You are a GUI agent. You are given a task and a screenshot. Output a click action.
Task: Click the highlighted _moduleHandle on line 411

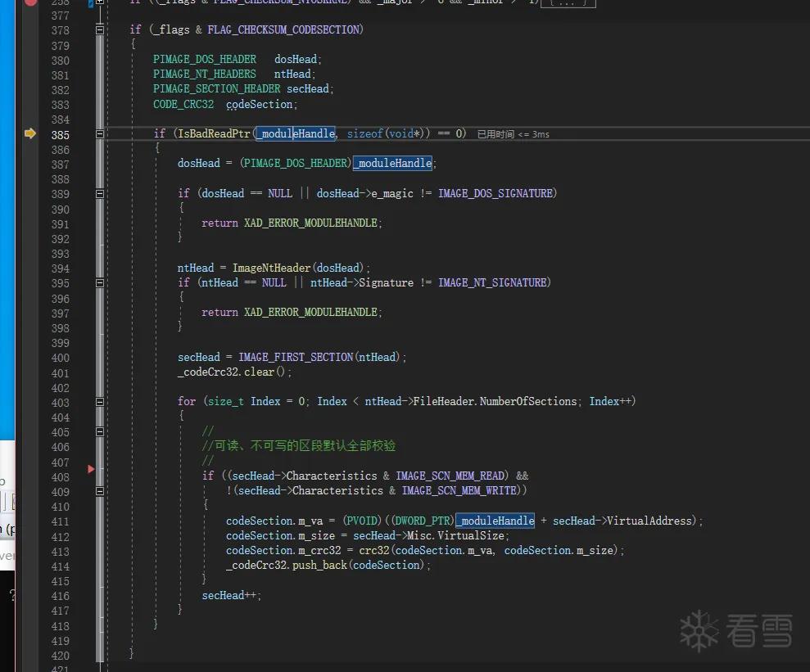495,521
